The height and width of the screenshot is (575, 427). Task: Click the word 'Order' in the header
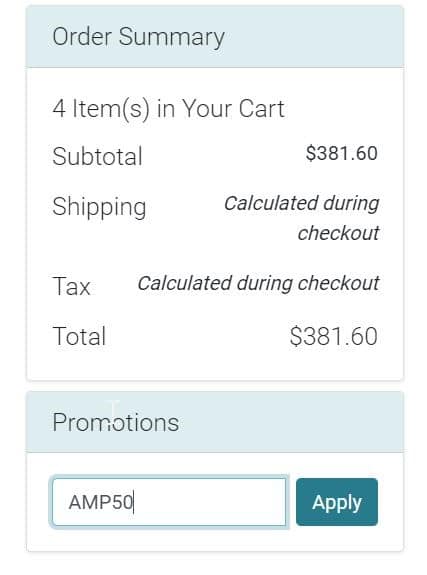click(82, 37)
